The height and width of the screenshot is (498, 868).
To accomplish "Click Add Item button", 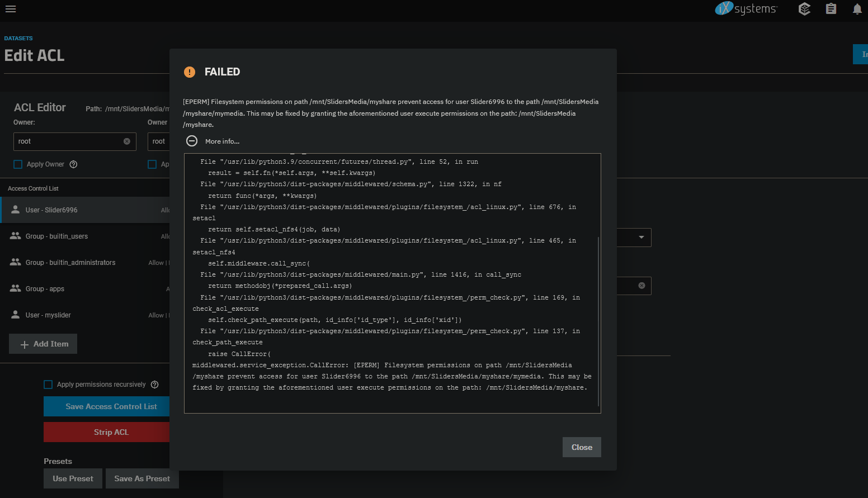I will click(x=43, y=344).
